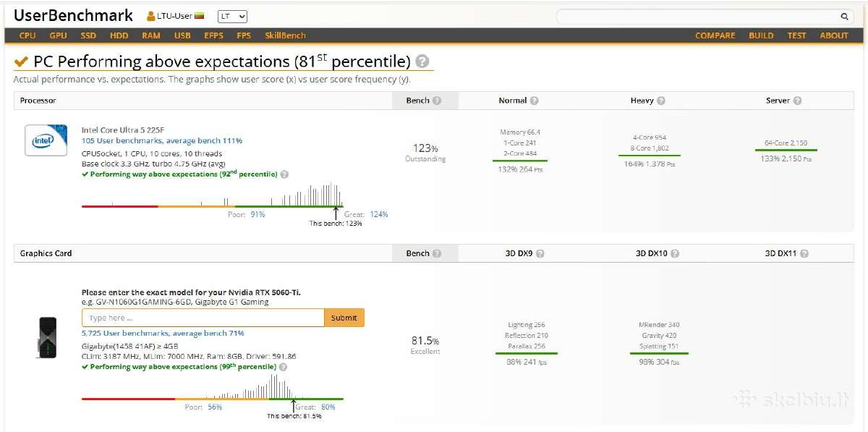Click help icon next to Server column

click(x=797, y=101)
